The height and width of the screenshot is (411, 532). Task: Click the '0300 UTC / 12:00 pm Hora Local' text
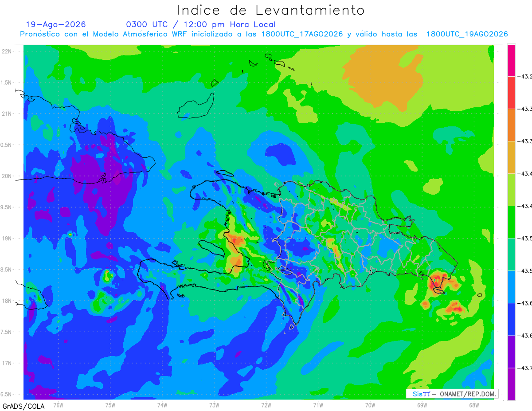point(201,24)
